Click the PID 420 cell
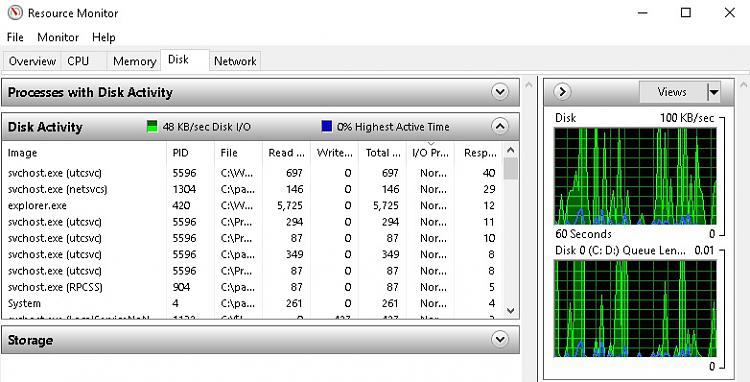Screen dimensions: 750x382 [x=181, y=206]
